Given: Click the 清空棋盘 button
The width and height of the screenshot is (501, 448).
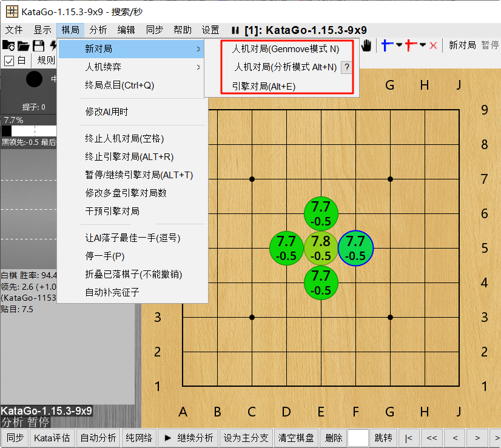Looking at the screenshot, I should pyautogui.click(x=296, y=438).
